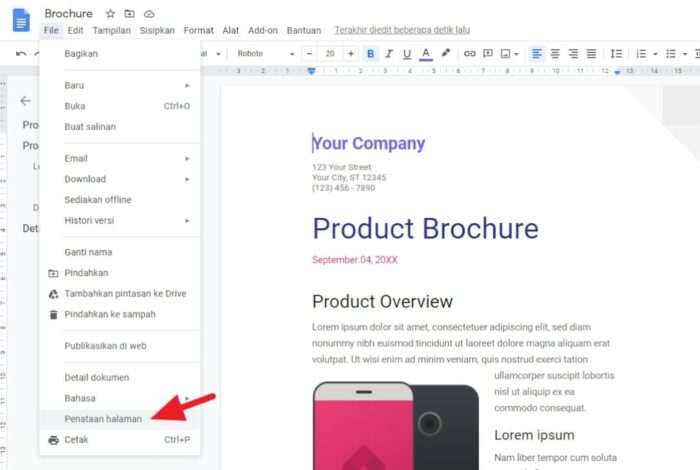The width and height of the screenshot is (700, 470).
Task: Align text left
Action: [x=536, y=54]
